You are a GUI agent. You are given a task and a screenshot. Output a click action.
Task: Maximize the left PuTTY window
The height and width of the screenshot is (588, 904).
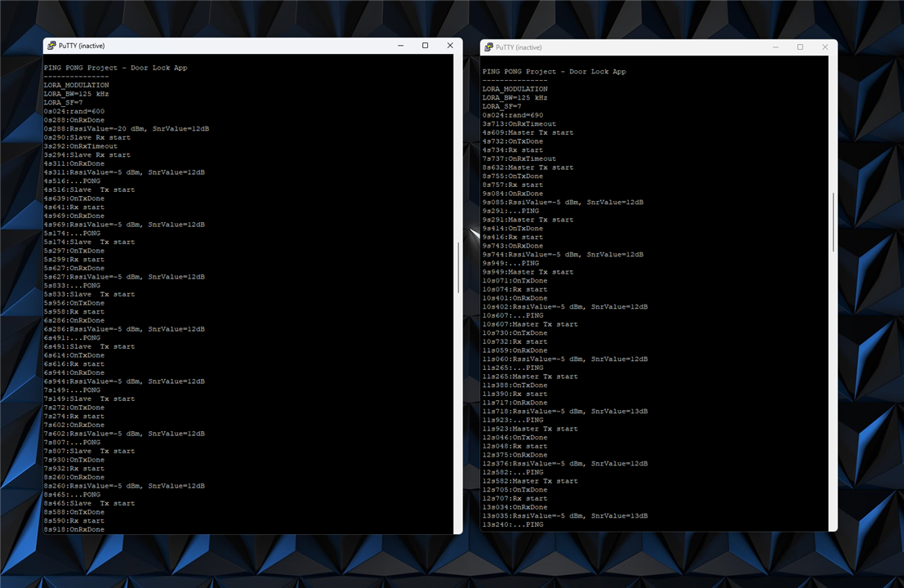point(425,46)
